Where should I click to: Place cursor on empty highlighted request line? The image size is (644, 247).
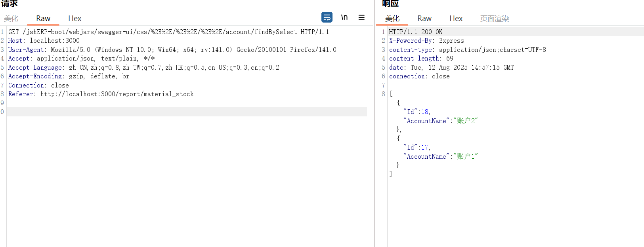tap(186, 112)
